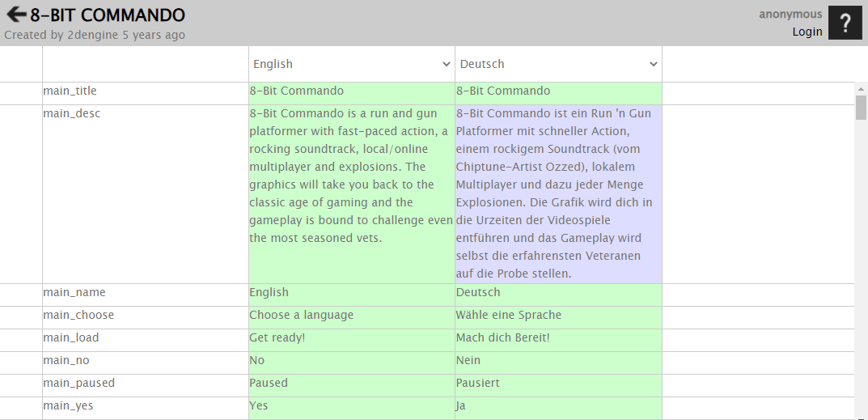This screenshot has height=420, width=868.
Task: Click the vertical scrollbar thumb
Action: point(861,108)
